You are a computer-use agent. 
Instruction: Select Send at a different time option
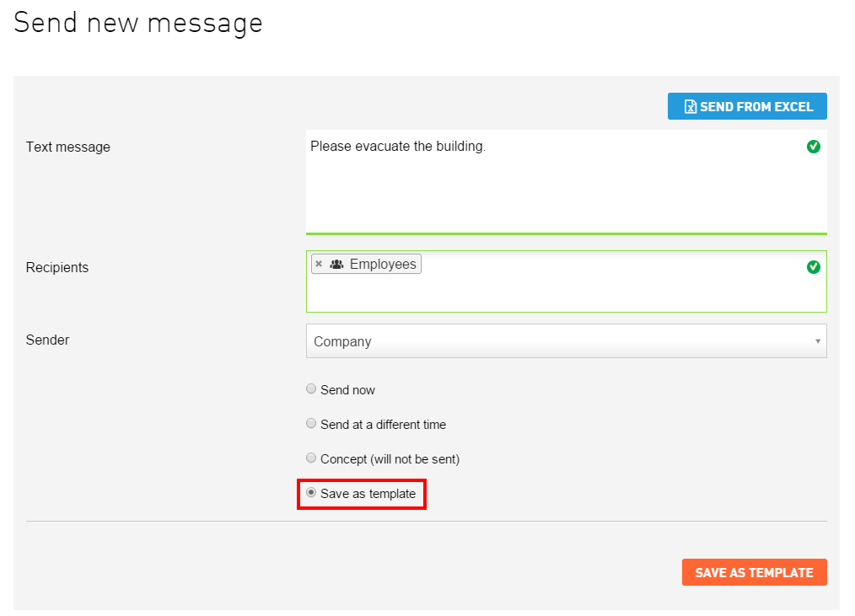point(311,423)
